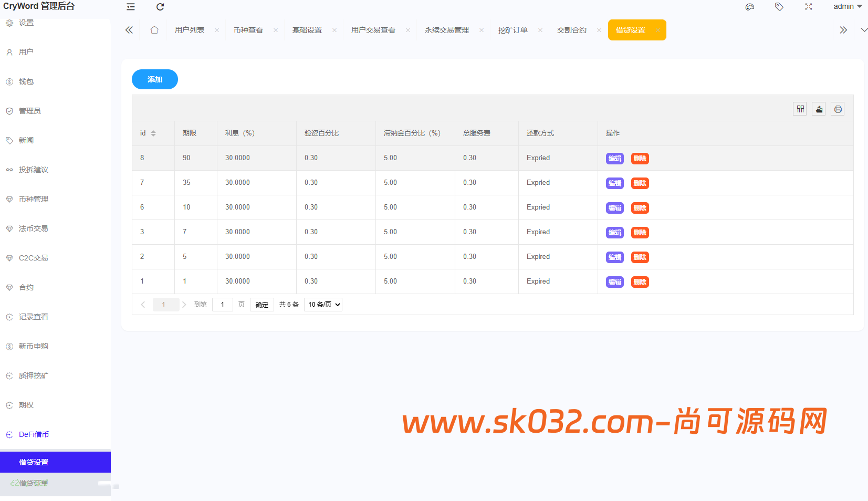Confirm page jump with 确定 button
868x501 pixels.
coord(262,305)
